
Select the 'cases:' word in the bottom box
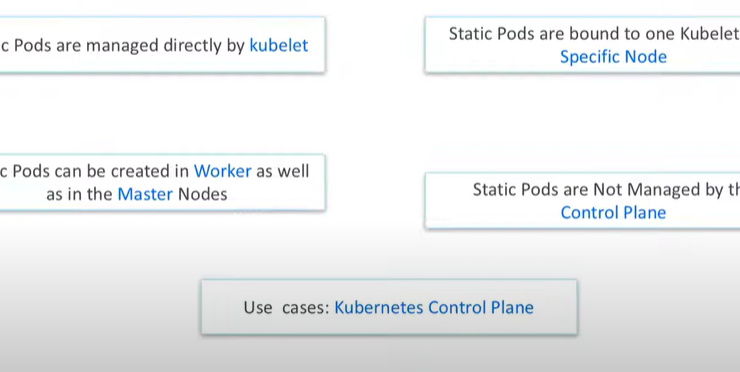click(305, 308)
